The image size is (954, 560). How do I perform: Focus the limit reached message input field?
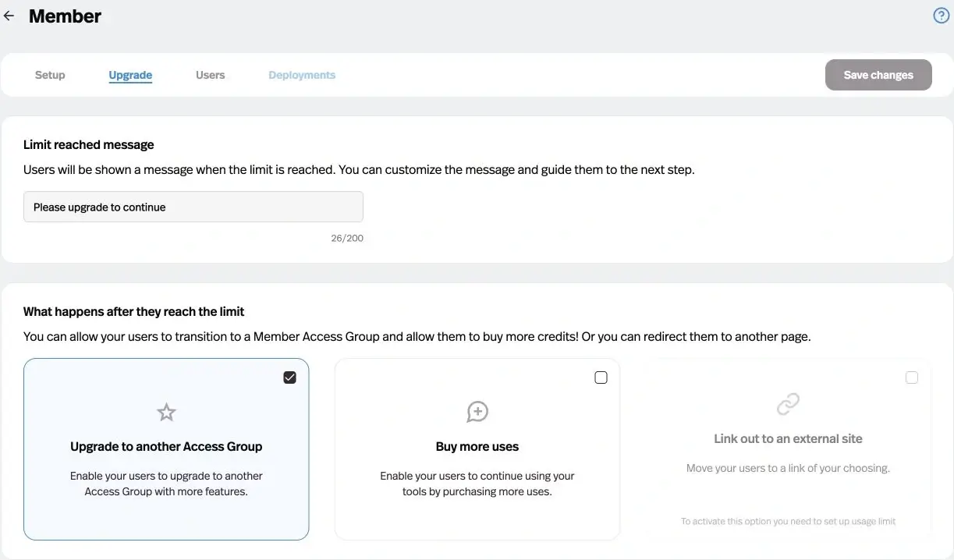point(193,207)
